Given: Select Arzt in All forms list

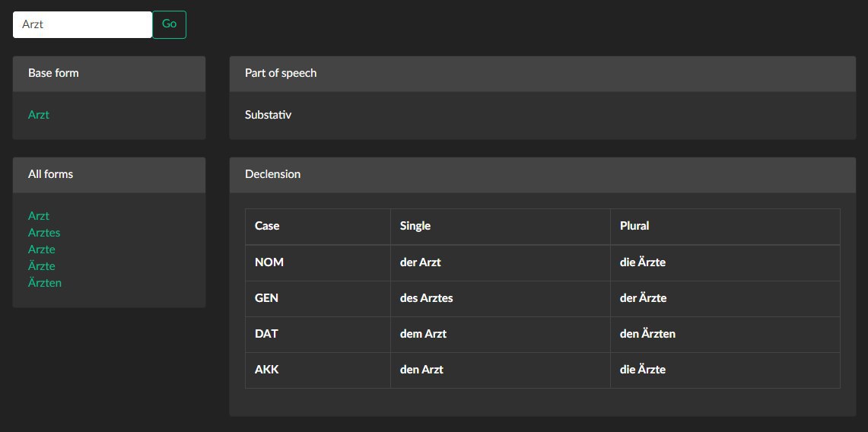Looking at the screenshot, I should click(39, 216).
